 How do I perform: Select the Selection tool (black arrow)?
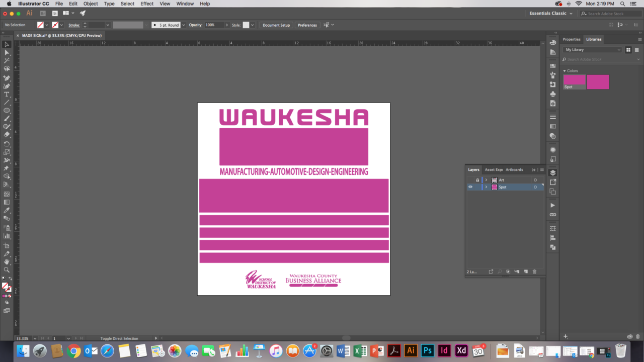pyautogui.click(x=7, y=44)
